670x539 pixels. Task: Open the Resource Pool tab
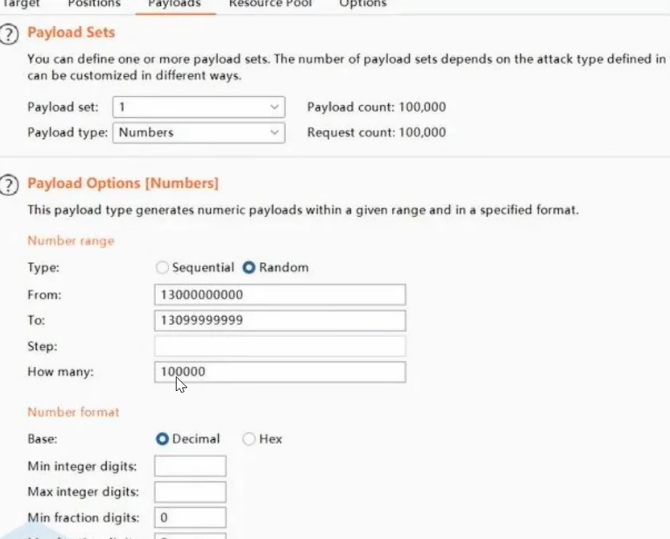270,4
